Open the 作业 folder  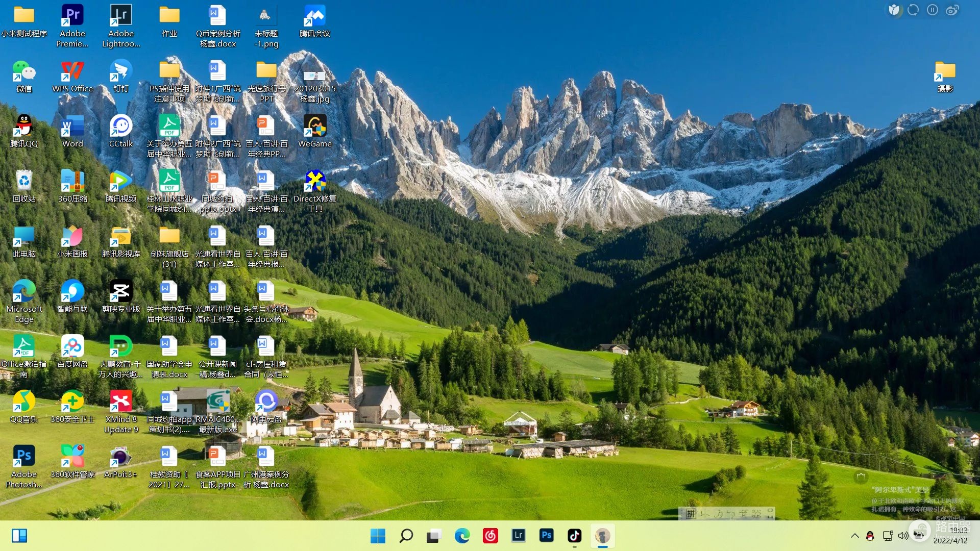169,21
